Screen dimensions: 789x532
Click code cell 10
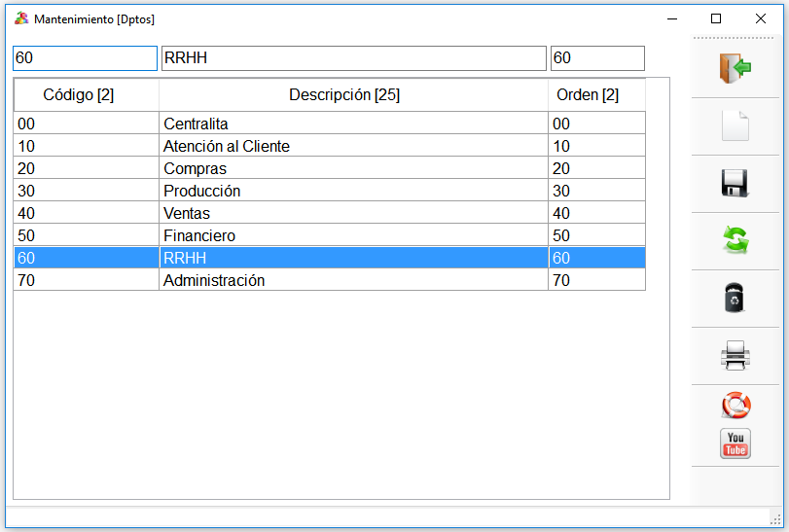86,146
